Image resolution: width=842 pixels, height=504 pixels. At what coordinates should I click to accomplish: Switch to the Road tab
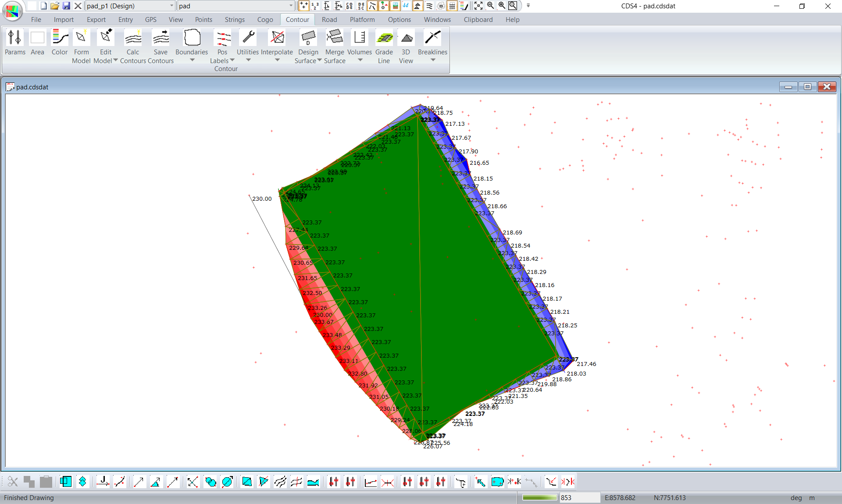coord(329,20)
